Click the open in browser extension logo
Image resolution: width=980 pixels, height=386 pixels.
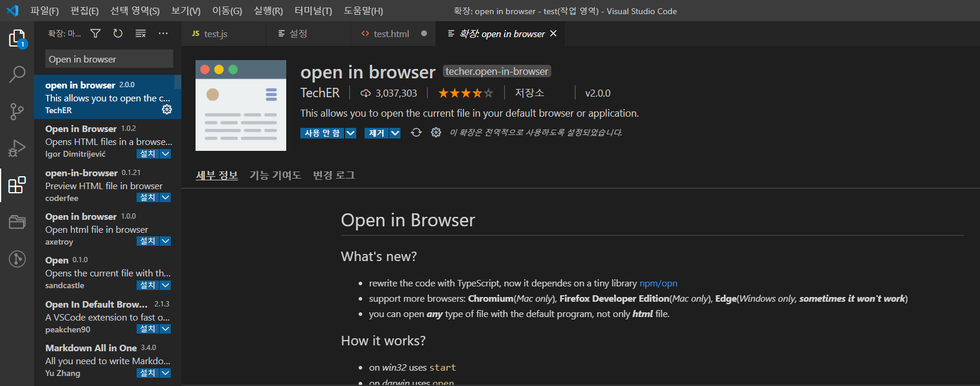(241, 105)
